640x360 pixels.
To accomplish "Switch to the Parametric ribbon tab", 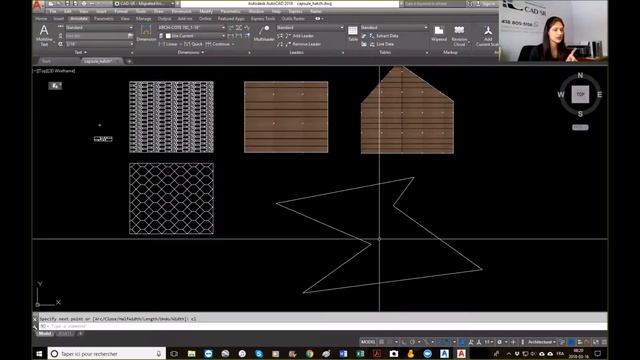I will (104, 19).
